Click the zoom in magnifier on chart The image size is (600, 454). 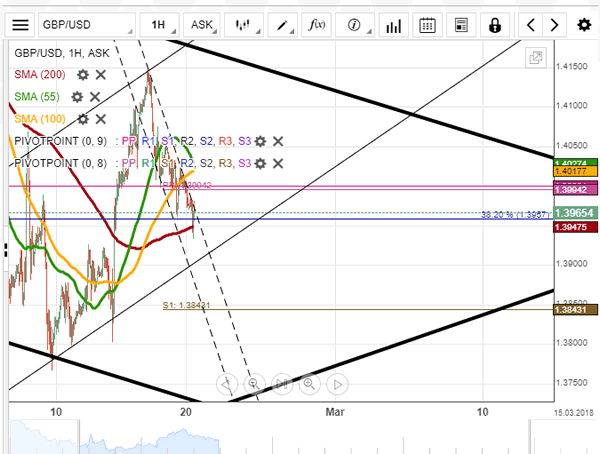coord(308,383)
